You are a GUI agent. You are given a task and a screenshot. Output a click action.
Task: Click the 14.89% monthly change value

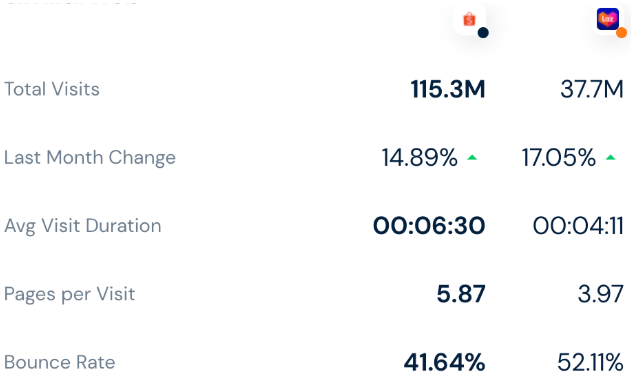[x=420, y=157]
